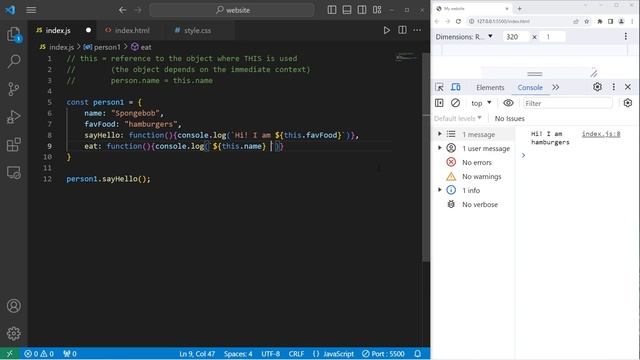640x360 pixels.
Task: Open the index.js:8 source link
Action: point(600,134)
